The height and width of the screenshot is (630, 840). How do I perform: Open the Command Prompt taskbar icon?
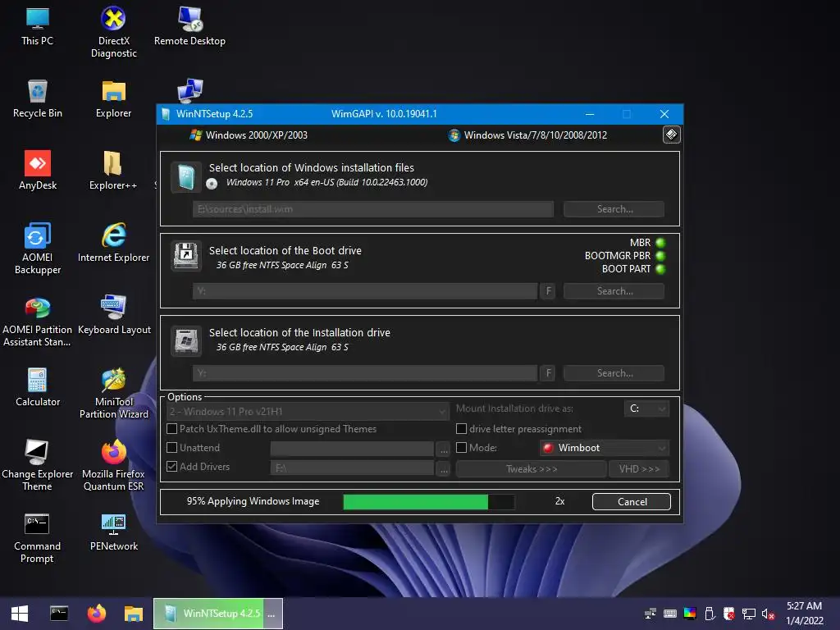click(x=59, y=614)
